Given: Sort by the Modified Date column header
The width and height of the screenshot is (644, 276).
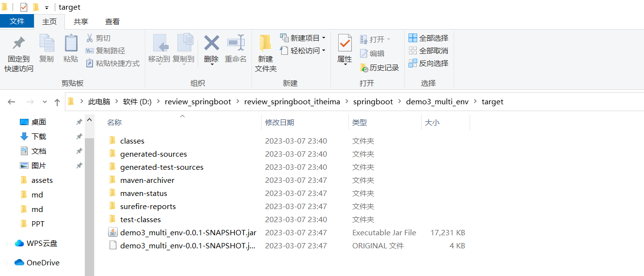Looking at the screenshot, I should pos(280,123).
